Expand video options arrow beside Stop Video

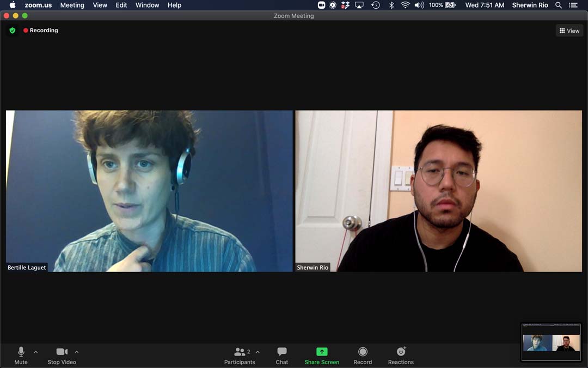pos(77,352)
